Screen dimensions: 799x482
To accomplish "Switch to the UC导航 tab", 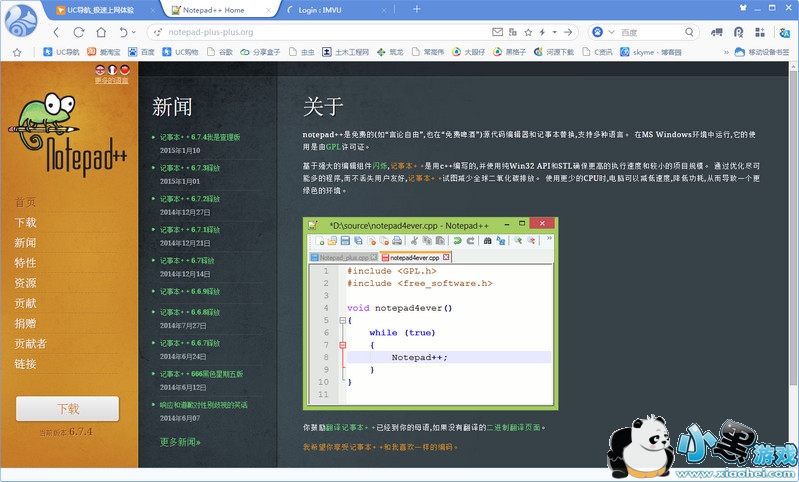I will [x=100, y=10].
